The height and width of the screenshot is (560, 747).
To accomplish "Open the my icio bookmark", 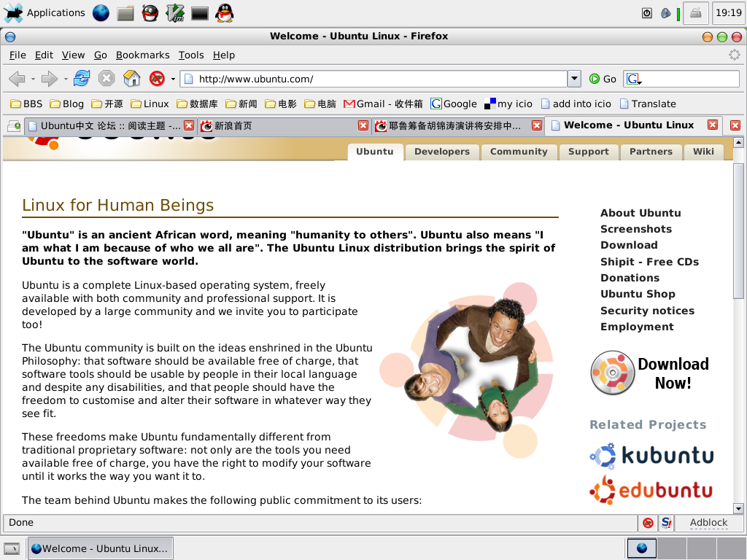I will click(x=508, y=104).
